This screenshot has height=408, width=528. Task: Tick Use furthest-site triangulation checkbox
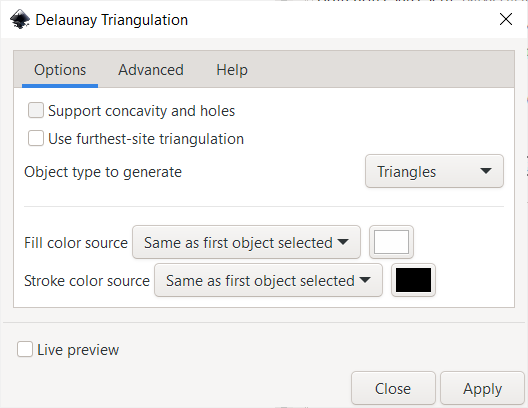[x=36, y=138]
